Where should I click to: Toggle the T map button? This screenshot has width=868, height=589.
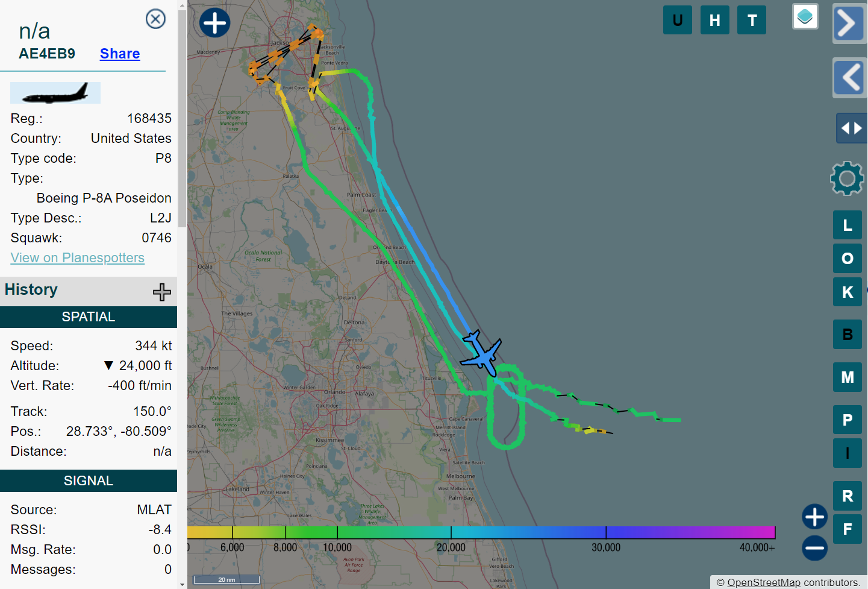752,20
